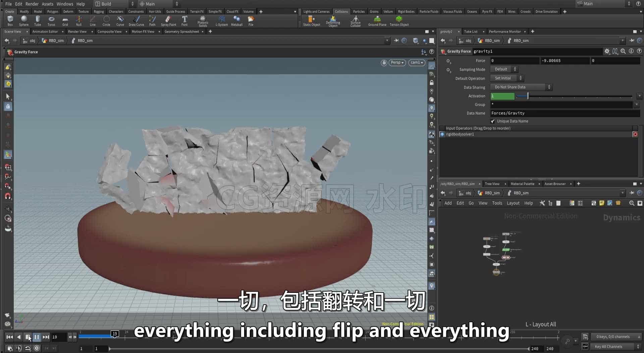Toggle the viewport lock icon
The image size is (644, 353).
[384, 62]
